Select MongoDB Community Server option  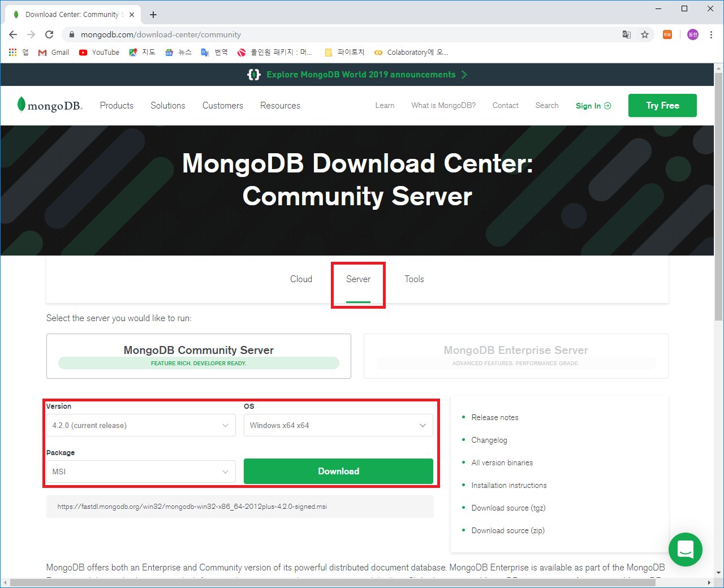(199, 356)
